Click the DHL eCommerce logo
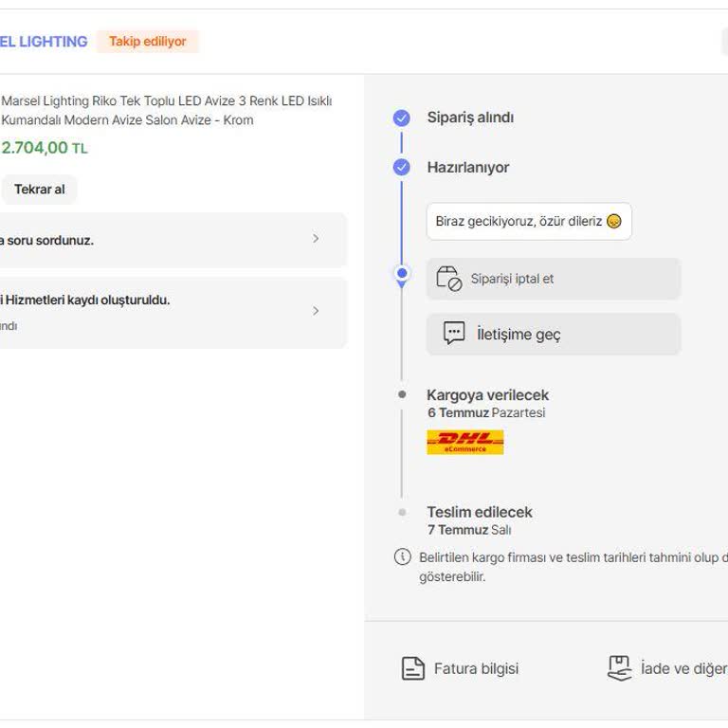The height and width of the screenshot is (728, 728). 465,442
